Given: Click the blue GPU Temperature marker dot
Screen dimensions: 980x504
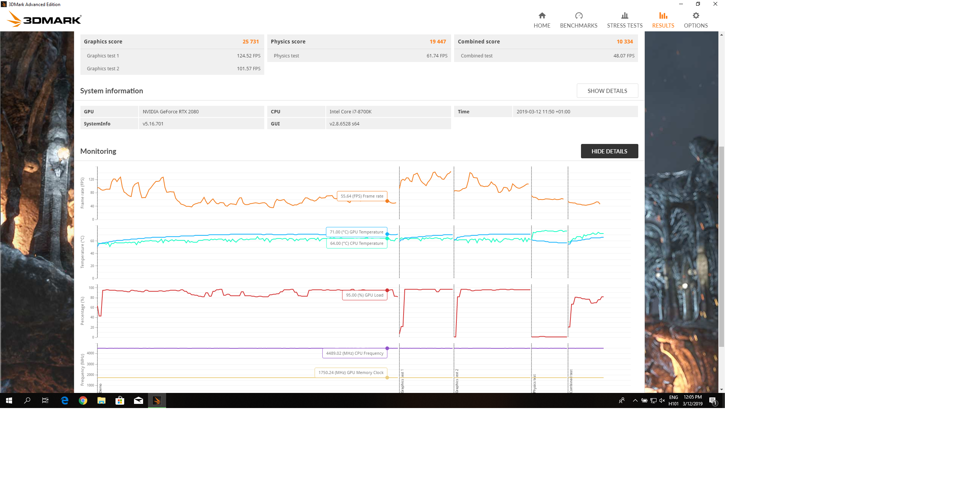Looking at the screenshot, I should coord(387,234).
